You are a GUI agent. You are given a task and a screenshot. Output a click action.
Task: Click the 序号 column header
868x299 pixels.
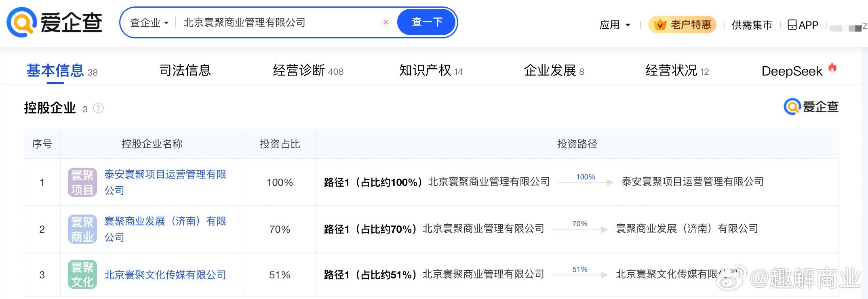pyautogui.click(x=42, y=144)
